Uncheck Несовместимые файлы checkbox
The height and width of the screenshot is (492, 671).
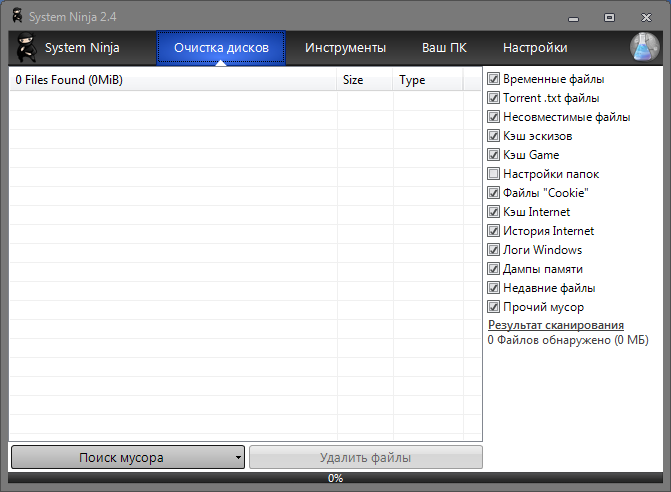[493, 117]
